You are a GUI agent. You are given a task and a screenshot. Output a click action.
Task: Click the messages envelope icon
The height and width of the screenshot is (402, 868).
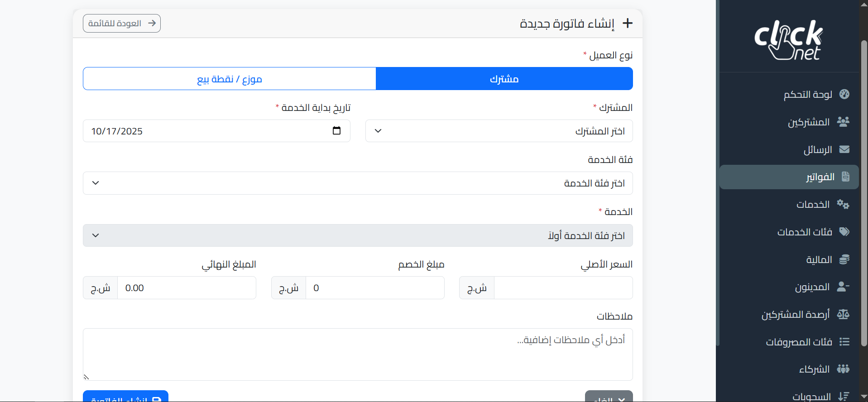pyautogui.click(x=844, y=149)
